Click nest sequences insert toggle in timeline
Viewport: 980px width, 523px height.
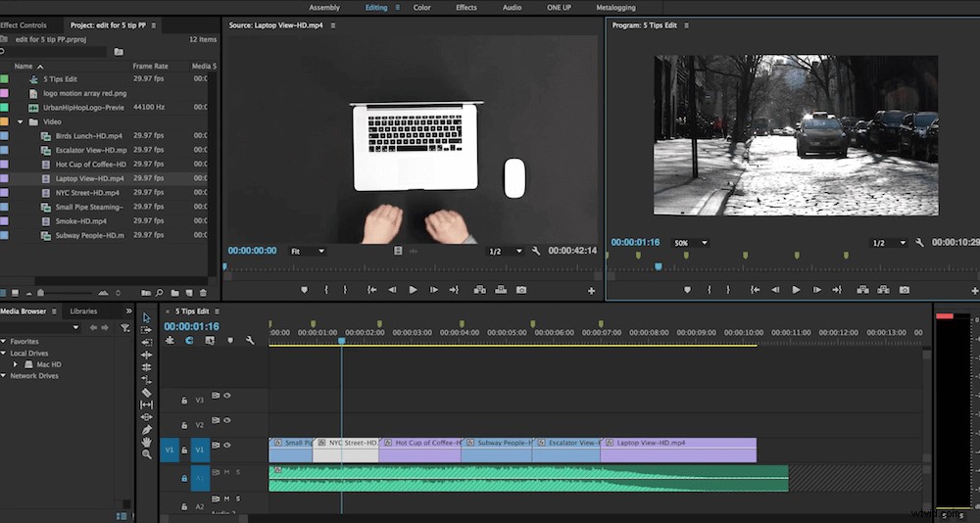(170, 341)
